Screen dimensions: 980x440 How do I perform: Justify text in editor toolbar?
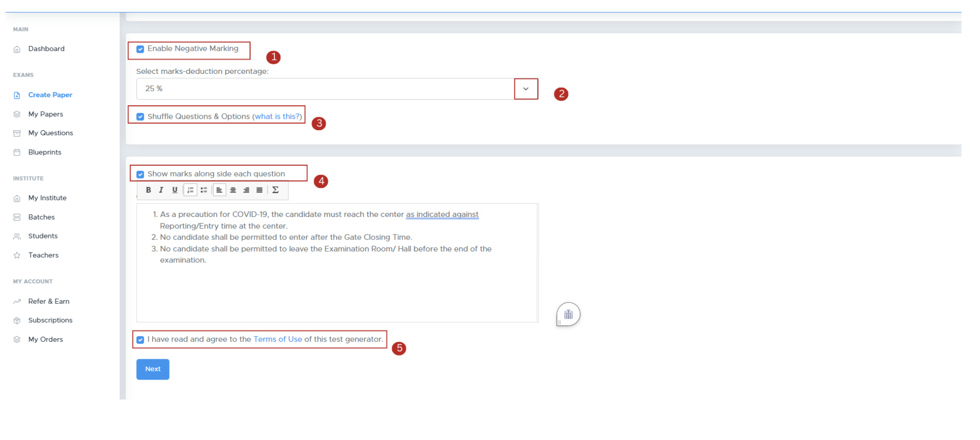(x=259, y=190)
